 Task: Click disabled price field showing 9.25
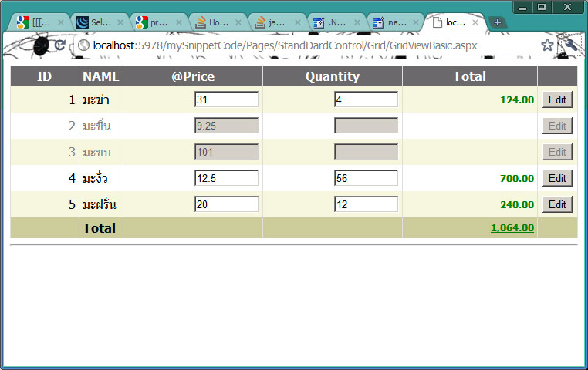point(227,126)
